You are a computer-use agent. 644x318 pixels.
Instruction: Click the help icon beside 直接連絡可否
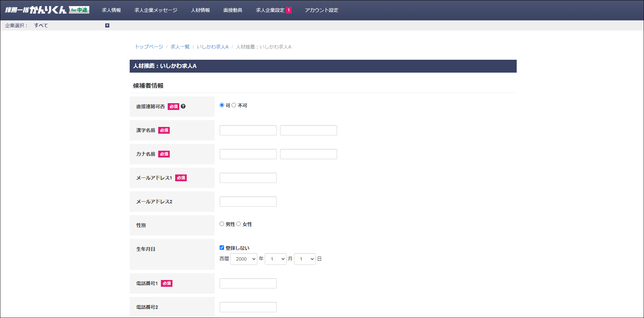[x=183, y=106]
